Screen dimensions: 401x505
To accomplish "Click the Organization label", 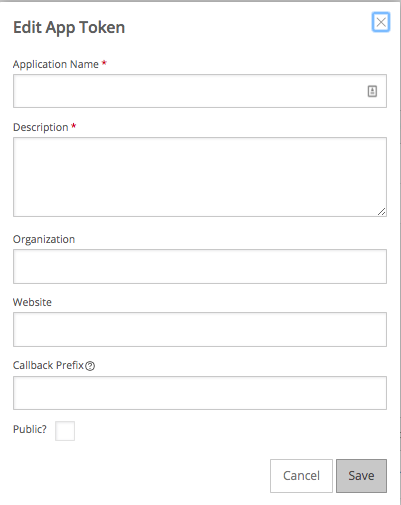I will (x=44, y=239).
